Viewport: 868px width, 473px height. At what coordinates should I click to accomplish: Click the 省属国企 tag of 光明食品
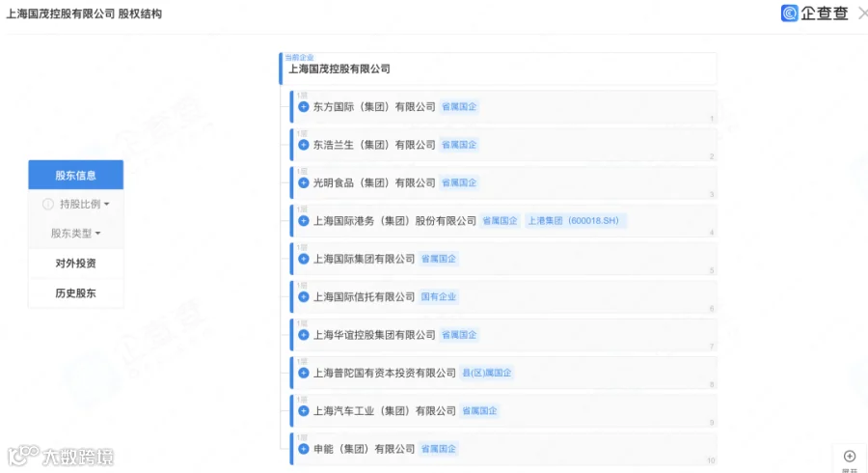[x=459, y=182]
